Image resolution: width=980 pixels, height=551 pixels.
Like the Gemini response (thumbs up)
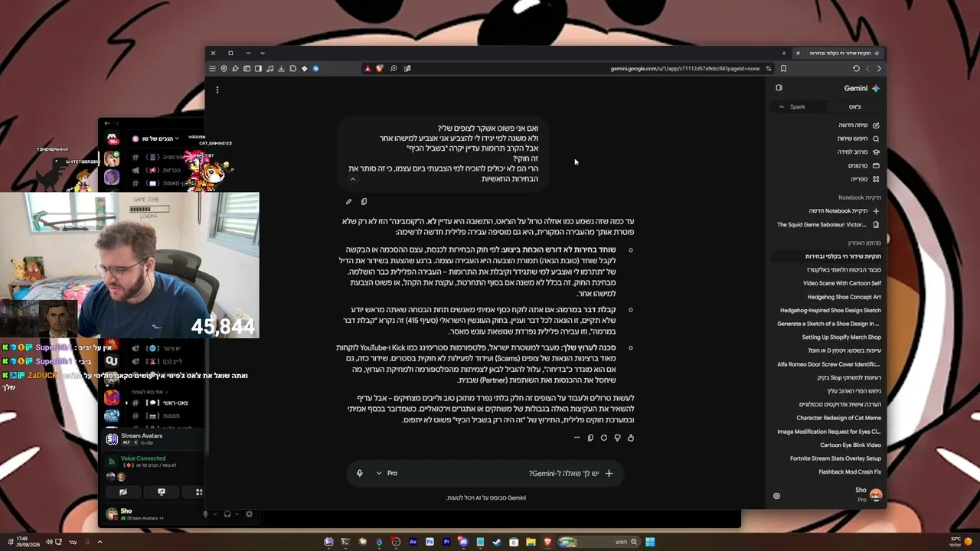pyautogui.click(x=631, y=438)
